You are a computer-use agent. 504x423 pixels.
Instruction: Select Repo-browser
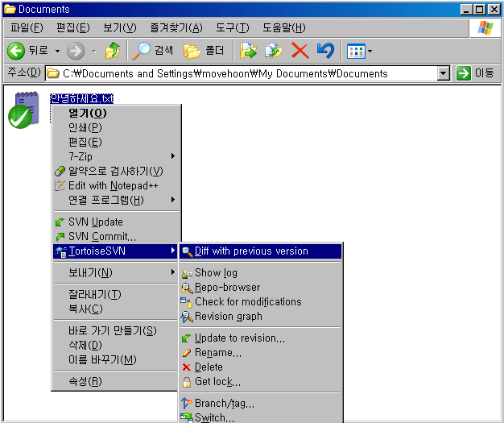click(261, 288)
